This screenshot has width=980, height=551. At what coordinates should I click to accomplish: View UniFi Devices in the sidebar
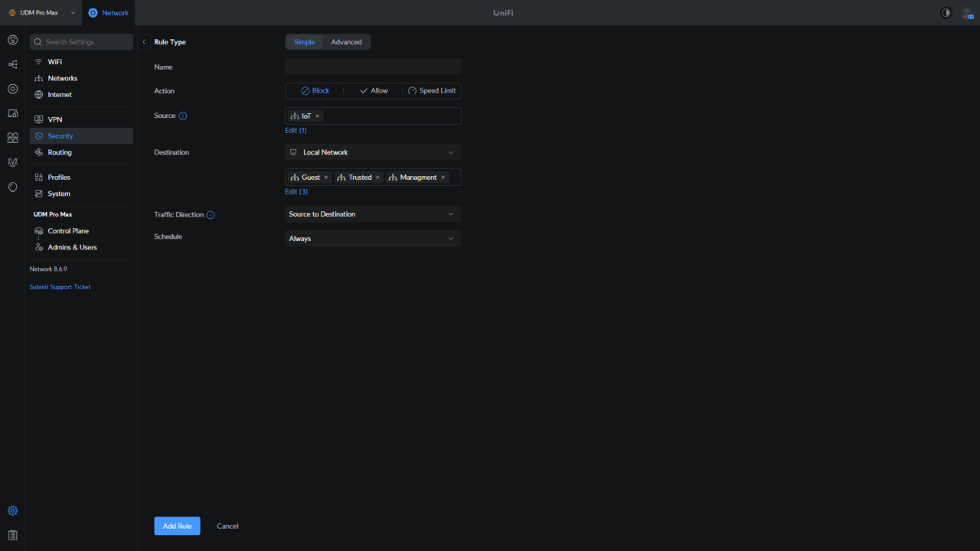click(12, 89)
